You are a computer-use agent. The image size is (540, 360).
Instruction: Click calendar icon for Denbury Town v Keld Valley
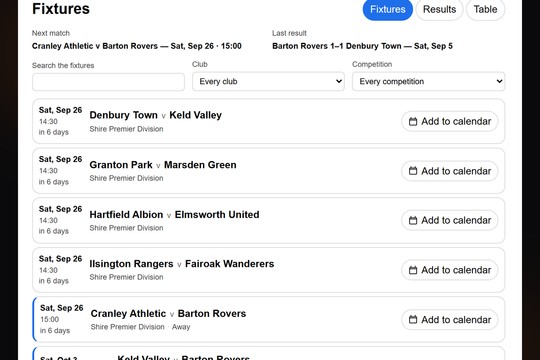413,121
